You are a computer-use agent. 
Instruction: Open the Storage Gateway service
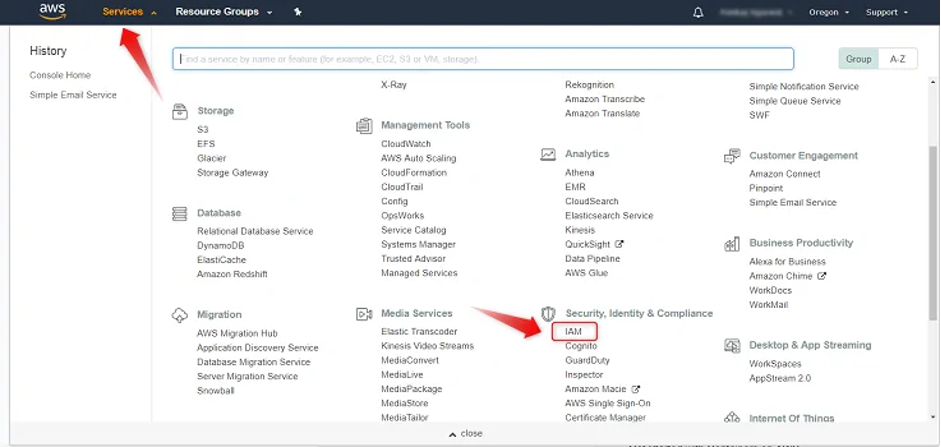pos(233,173)
